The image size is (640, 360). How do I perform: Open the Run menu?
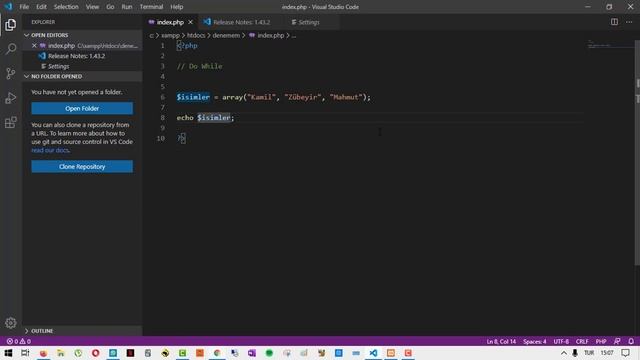click(x=127, y=7)
